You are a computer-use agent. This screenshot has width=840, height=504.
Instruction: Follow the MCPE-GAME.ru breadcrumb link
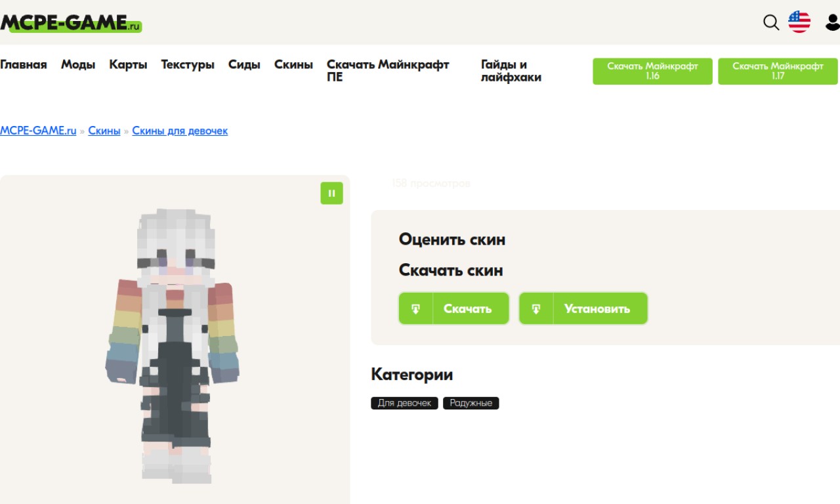pos(38,131)
